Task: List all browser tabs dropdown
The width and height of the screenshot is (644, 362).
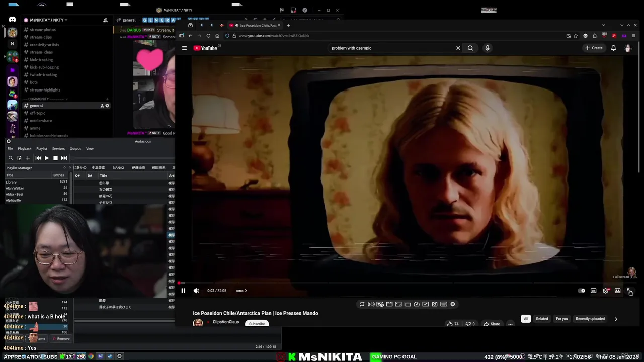Action: 603,25
